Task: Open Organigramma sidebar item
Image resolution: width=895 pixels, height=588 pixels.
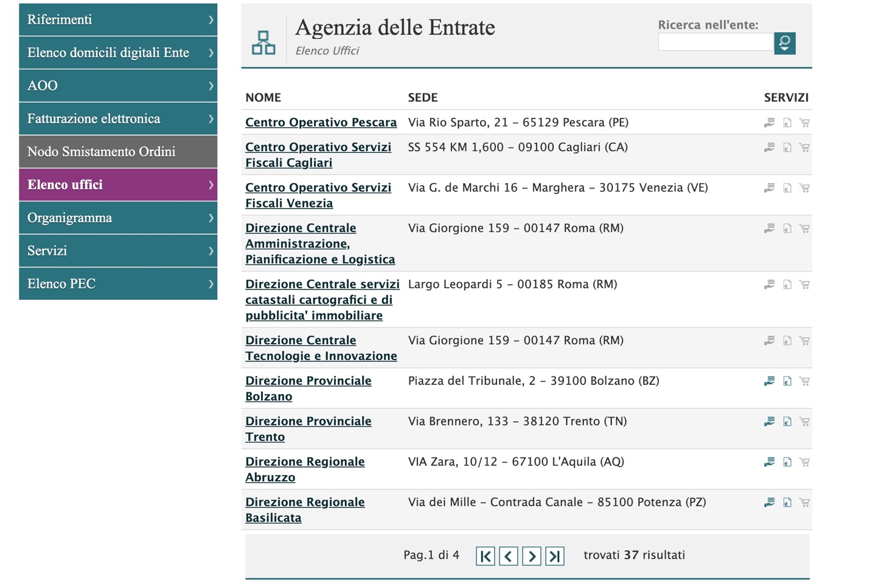Action: (118, 218)
